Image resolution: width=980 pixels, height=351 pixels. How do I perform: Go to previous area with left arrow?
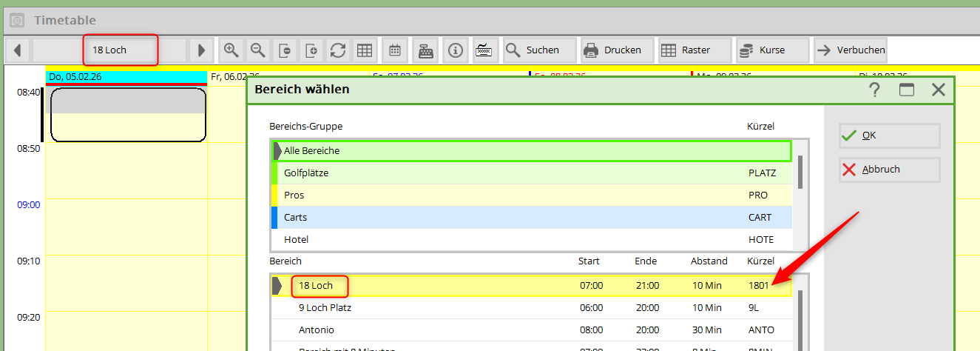click(x=17, y=50)
